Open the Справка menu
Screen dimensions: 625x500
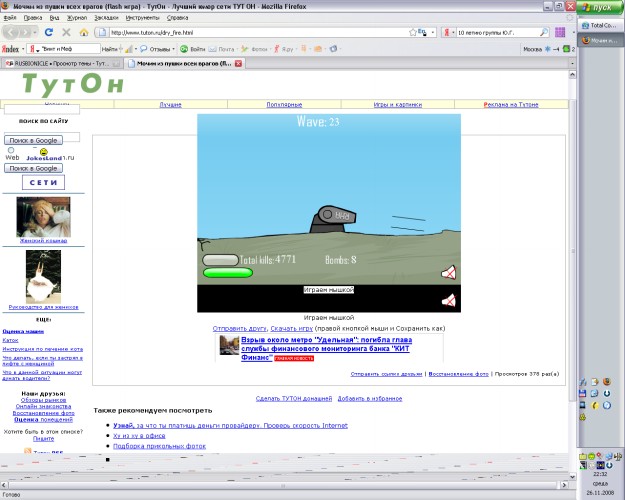click(177, 18)
